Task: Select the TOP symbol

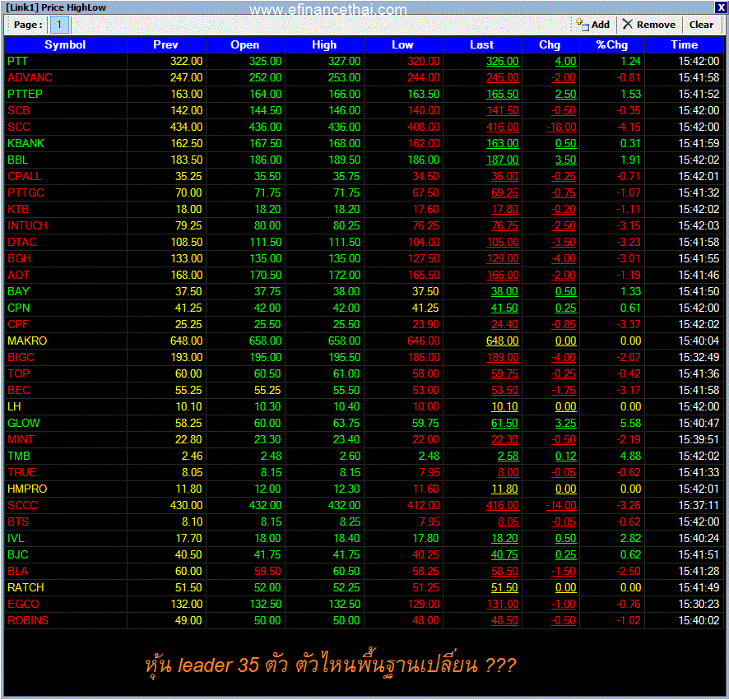Action: point(18,373)
